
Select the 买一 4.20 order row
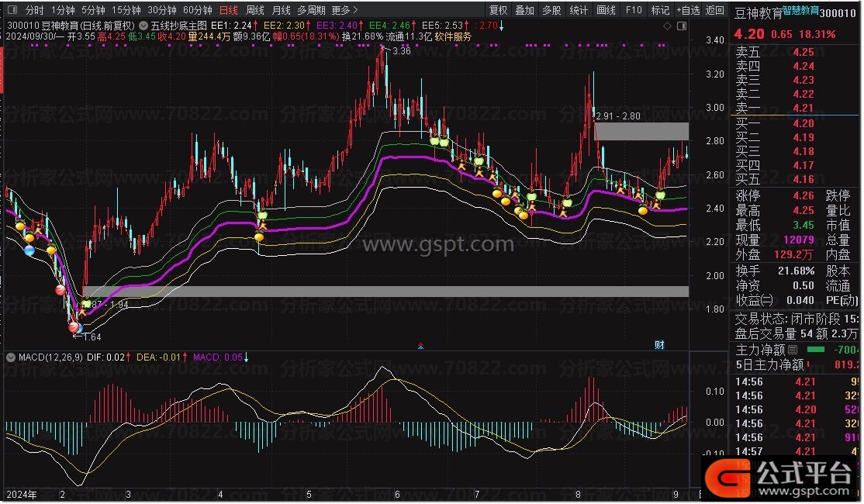coord(794,123)
